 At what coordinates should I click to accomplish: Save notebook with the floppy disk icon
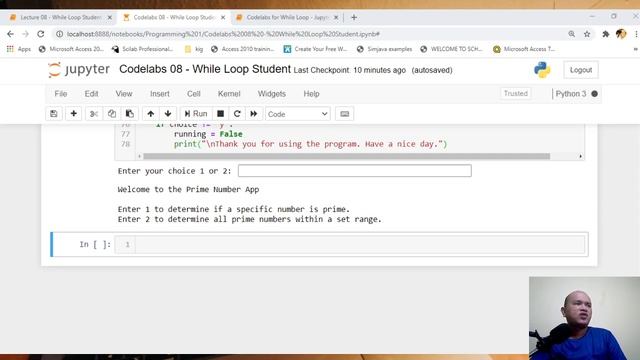tap(54, 114)
